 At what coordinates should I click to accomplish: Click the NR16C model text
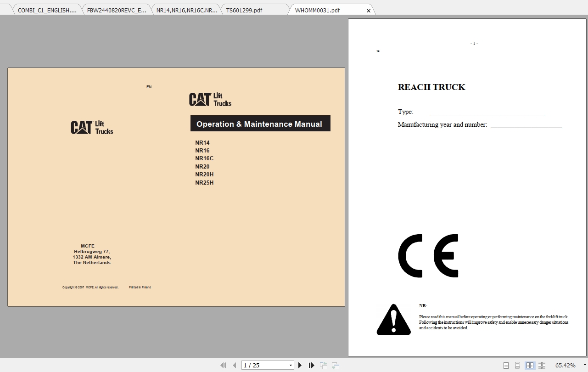(x=204, y=158)
